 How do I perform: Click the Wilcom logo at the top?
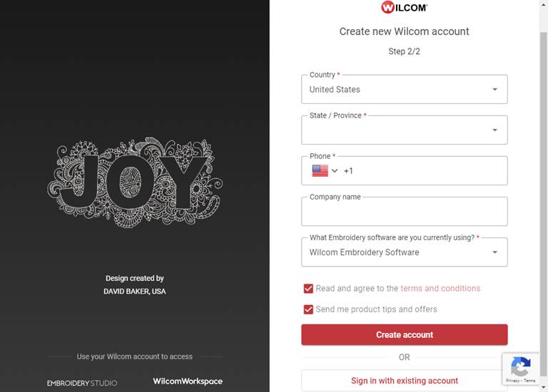tap(404, 8)
